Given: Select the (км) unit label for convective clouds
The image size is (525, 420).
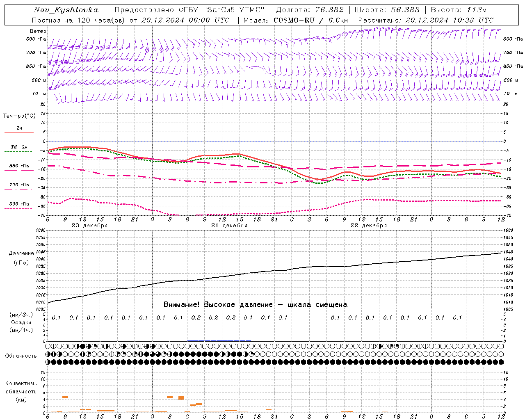Looking at the screenshot, I should coord(21,399).
